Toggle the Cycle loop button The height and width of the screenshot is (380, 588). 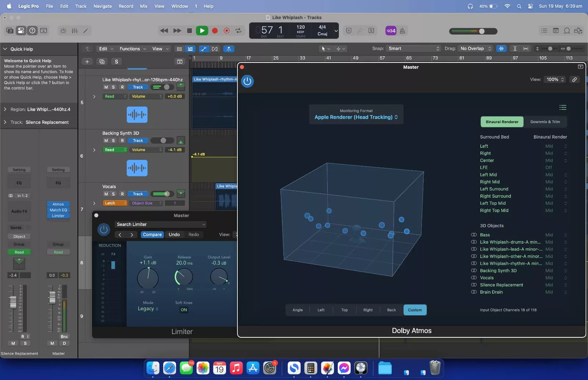tap(239, 31)
